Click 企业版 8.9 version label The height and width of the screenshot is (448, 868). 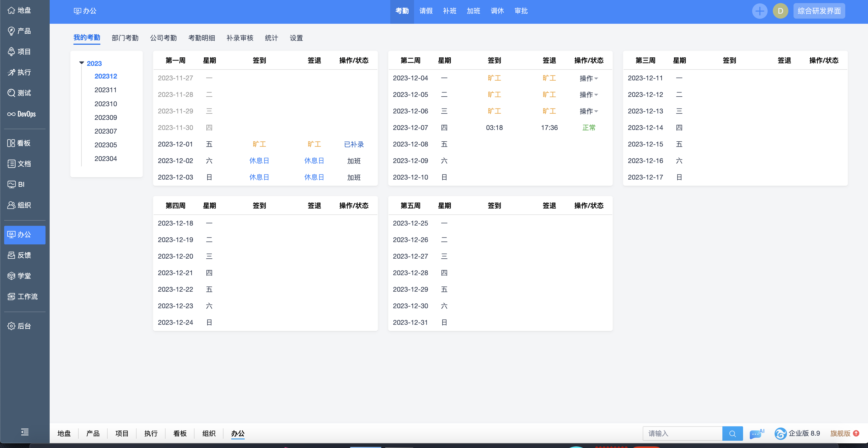(x=804, y=433)
